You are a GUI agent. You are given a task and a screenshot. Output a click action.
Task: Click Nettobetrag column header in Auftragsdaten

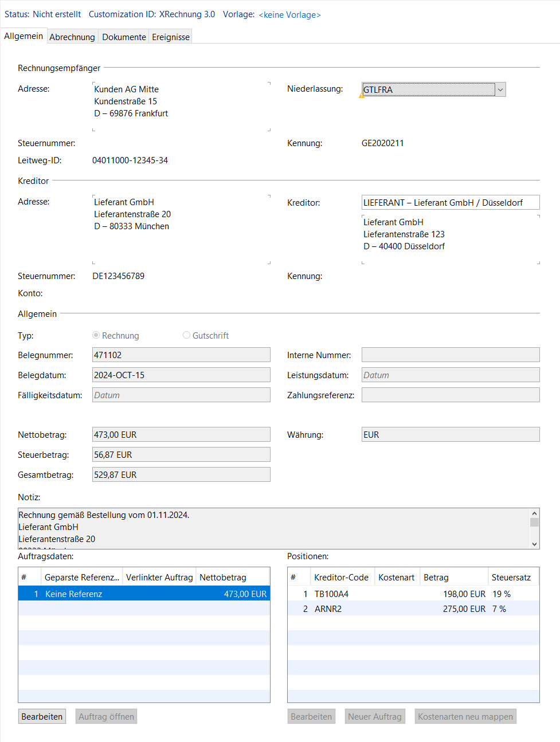pos(233,577)
